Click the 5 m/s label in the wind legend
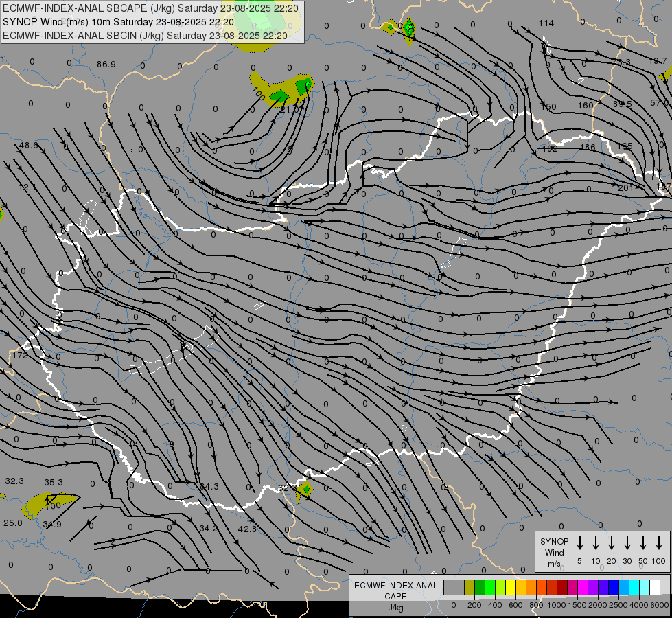672x618 pixels. pos(579,561)
